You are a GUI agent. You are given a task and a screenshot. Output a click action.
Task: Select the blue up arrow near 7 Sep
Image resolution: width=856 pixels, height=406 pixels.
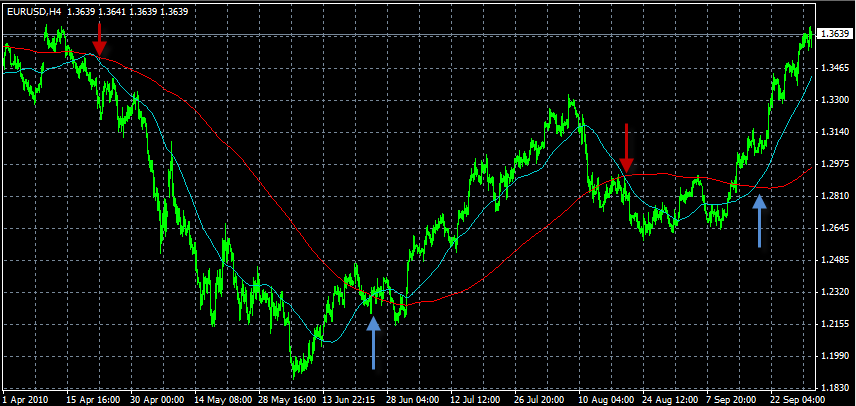pyautogui.click(x=759, y=221)
